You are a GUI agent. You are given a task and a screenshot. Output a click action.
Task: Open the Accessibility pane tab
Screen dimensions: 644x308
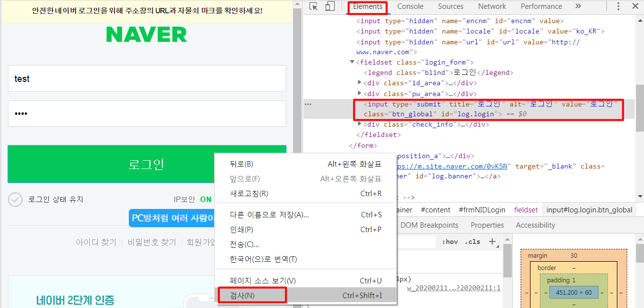click(x=535, y=225)
